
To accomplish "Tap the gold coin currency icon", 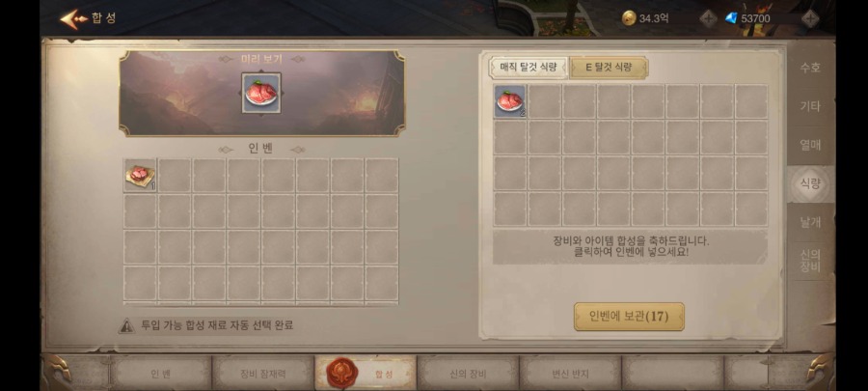I will 629,18.
